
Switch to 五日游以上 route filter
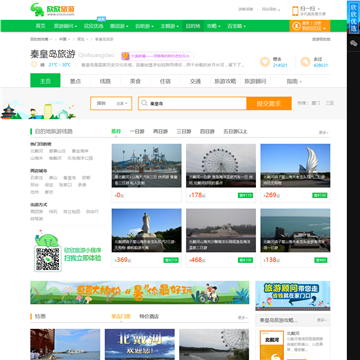point(235,132)
